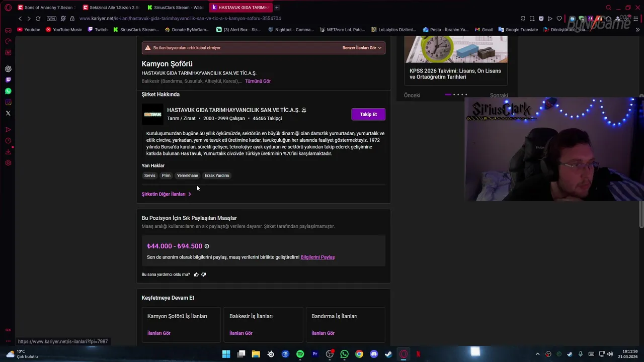This screenshot has width=644, height=362.
Task: Open the Twitch bookmark
Action: 98,30
